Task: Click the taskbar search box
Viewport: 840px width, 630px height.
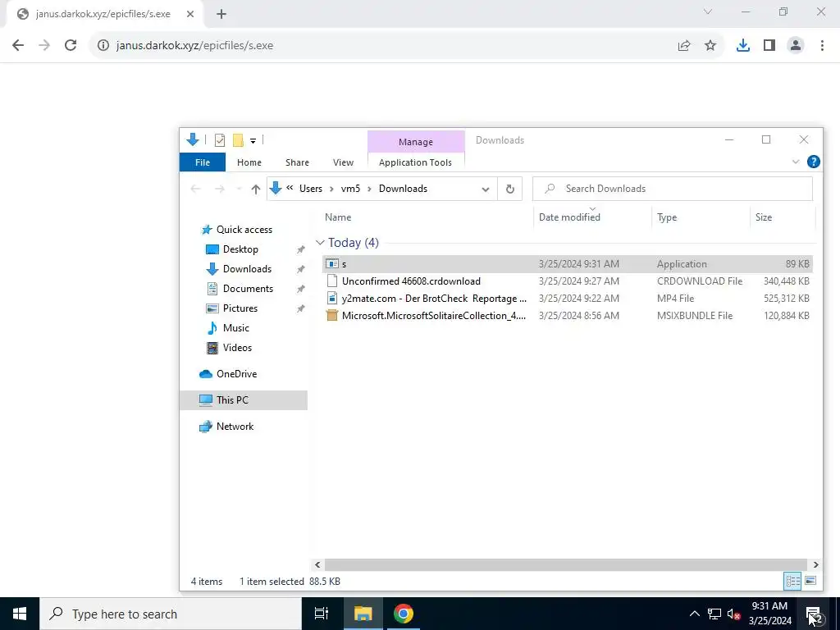Action: tap(171, 614)
